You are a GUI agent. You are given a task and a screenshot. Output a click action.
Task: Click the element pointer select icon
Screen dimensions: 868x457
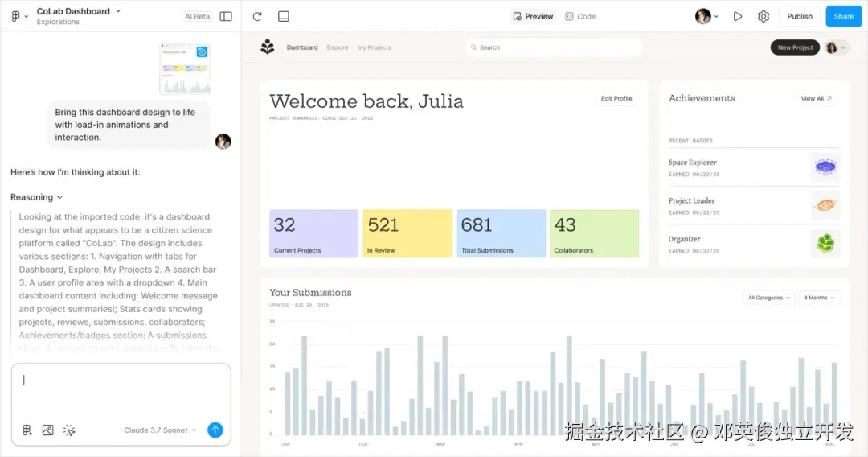point(69,430)
